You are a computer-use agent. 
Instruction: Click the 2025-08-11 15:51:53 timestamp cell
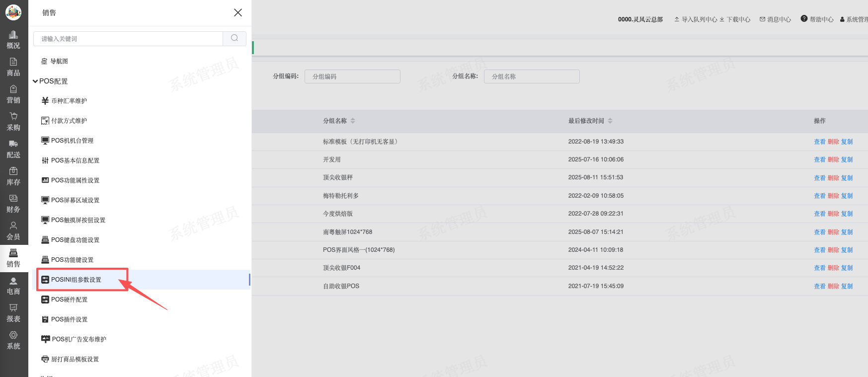(x=596, y=177)
